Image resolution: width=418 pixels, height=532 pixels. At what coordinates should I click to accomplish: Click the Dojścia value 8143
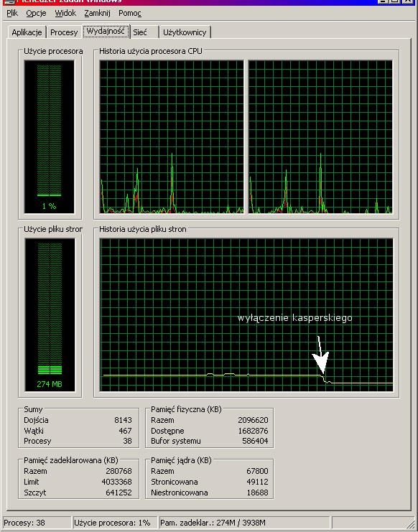[x=123, y=420]
